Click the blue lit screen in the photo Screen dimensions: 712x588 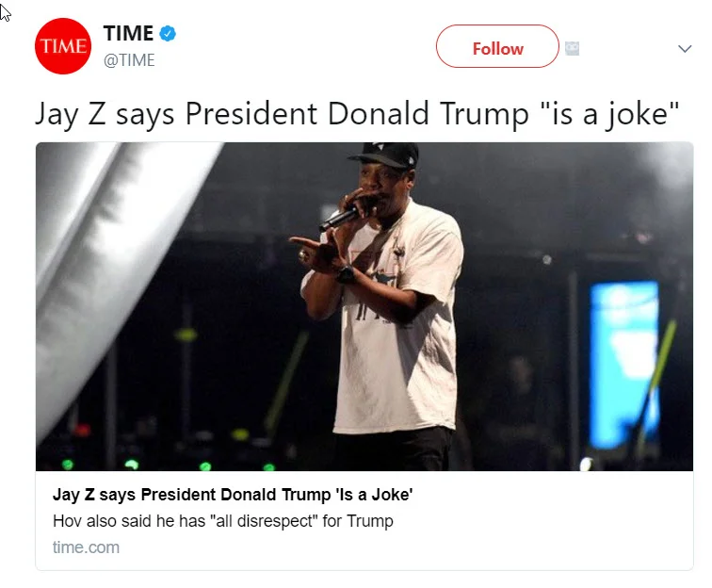tap(623, 363)
